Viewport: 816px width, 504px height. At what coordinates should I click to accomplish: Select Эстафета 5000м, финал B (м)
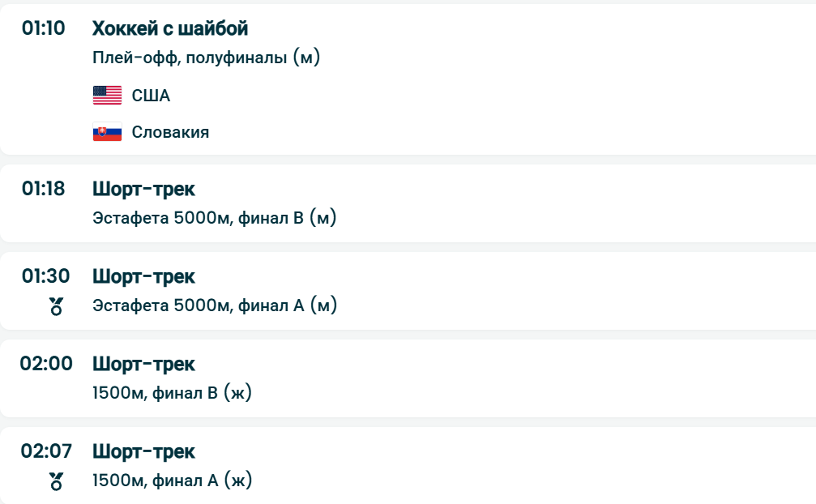[215, 218]
